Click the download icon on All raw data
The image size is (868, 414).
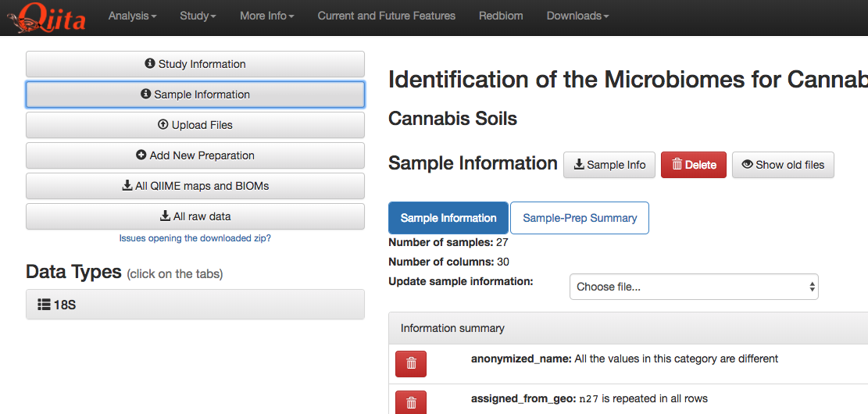166,216
